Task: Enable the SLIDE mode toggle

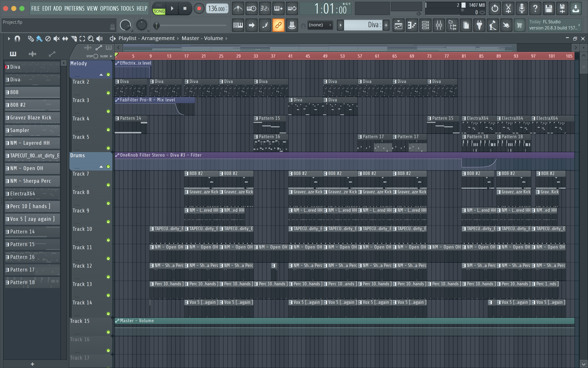Action: tap(111, 56)
